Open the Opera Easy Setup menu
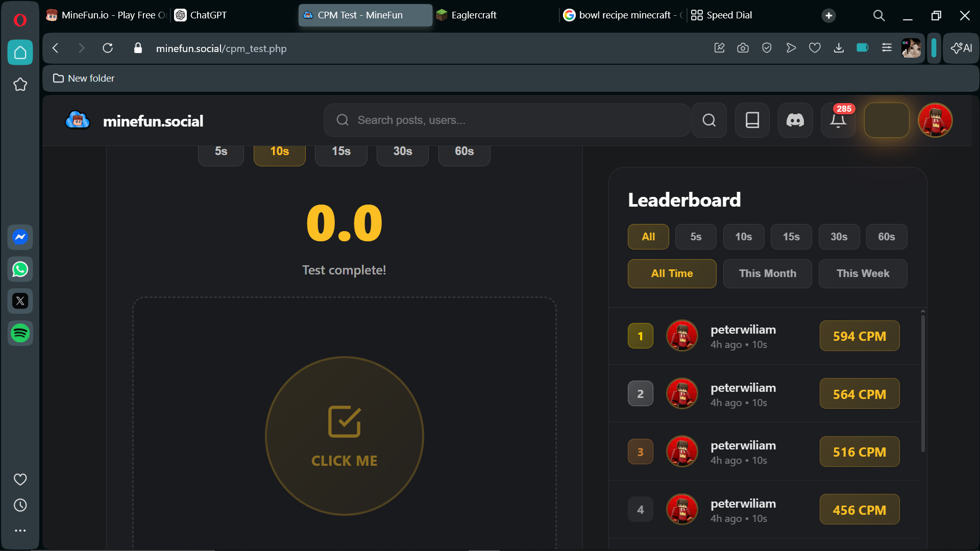Image resolution: width=980 pixels, height=551 pixels. (887, 48)
